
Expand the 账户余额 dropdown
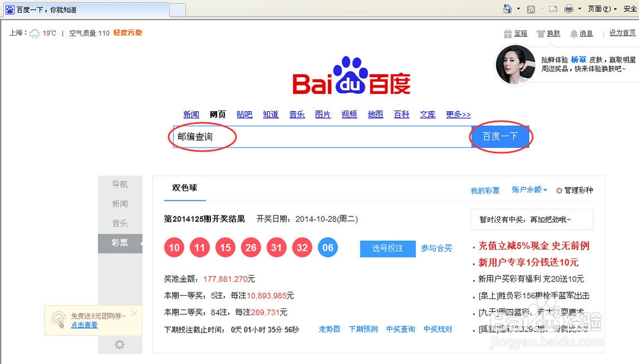click(x=529, y=190)
